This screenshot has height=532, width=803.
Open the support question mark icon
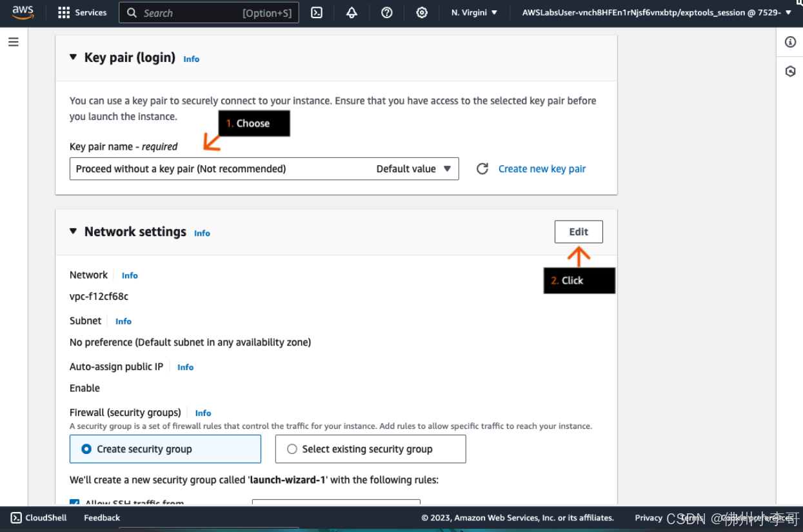pos(387,13)
